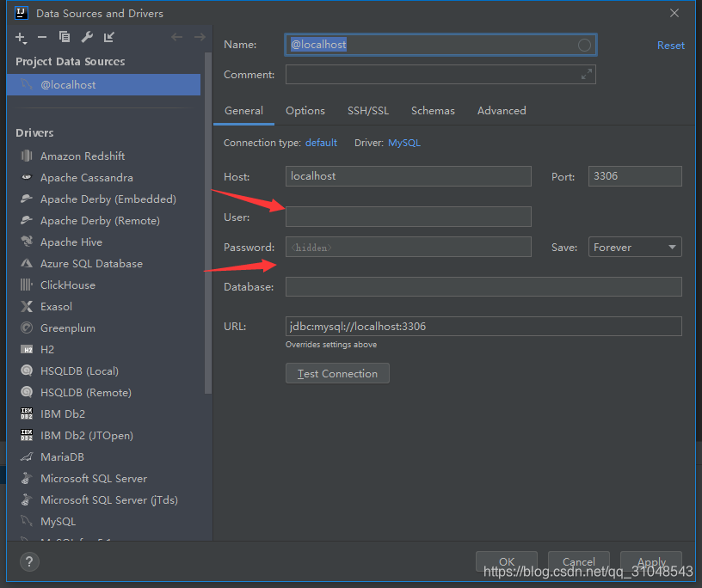Focus the Password field
The height and width of the screenshot is (588, 702).
(409, 247)
